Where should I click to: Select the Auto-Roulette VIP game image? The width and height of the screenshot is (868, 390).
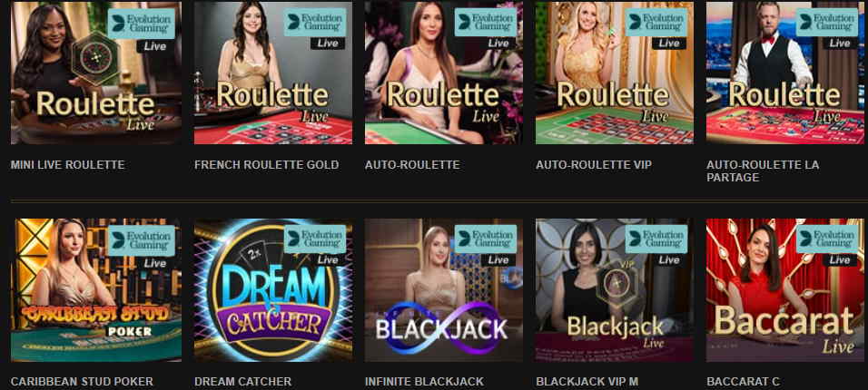615,73
